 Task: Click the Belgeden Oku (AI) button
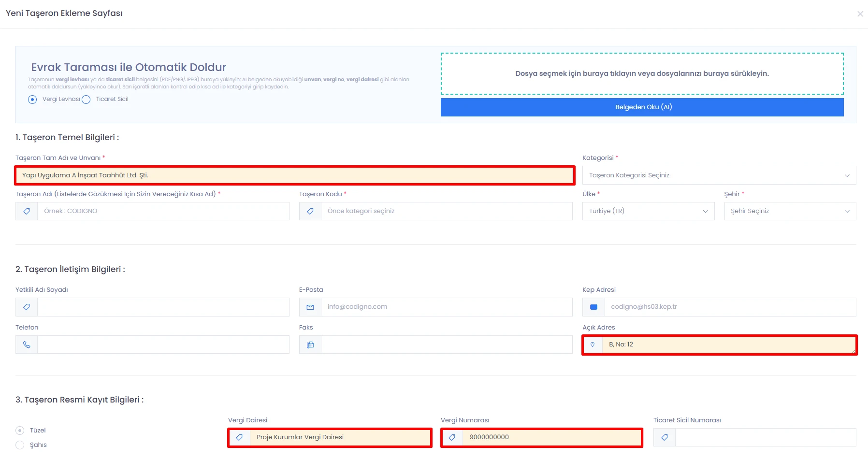click(x=642, y=107)
